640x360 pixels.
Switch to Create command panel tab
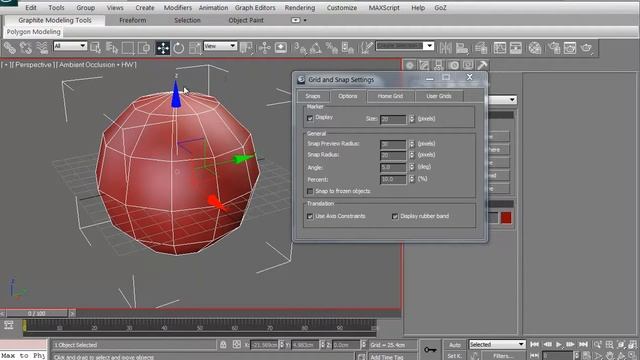(x=410, y=65)
